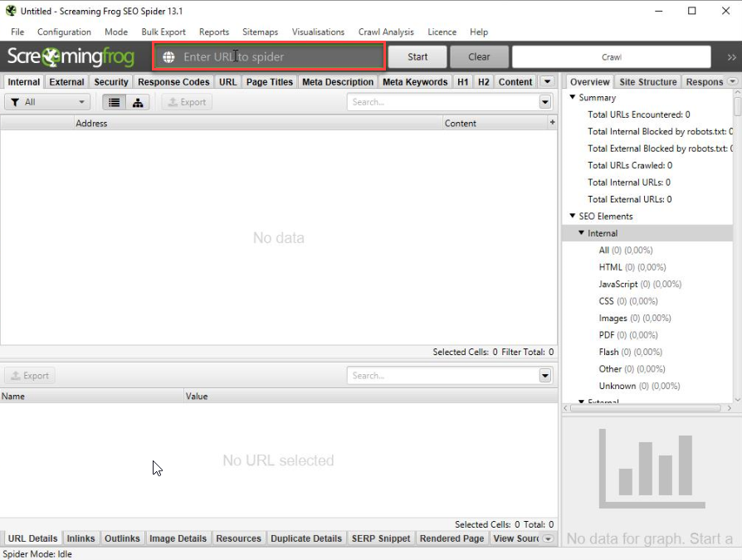This screenshot has height=560, width=742.
Task: Open the Reports menu
Action: 214,32
